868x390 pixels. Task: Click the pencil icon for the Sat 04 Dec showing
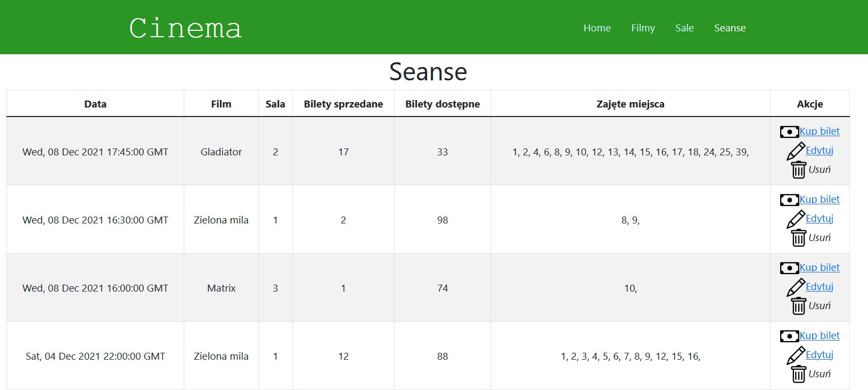coord(796,355)
